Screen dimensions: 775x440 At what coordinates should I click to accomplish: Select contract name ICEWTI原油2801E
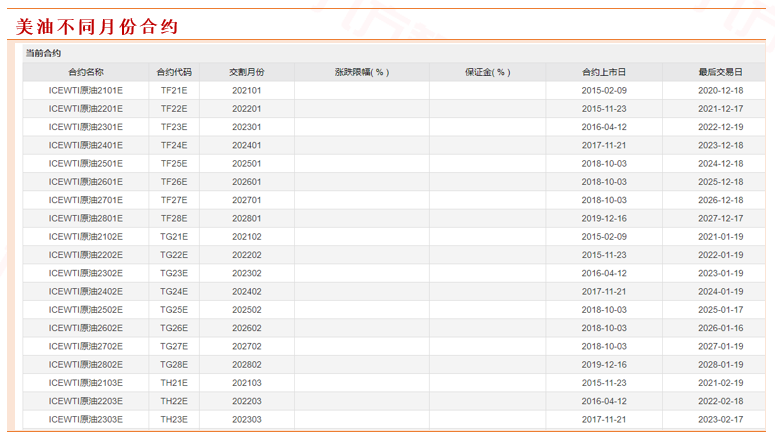coord(86,219)
